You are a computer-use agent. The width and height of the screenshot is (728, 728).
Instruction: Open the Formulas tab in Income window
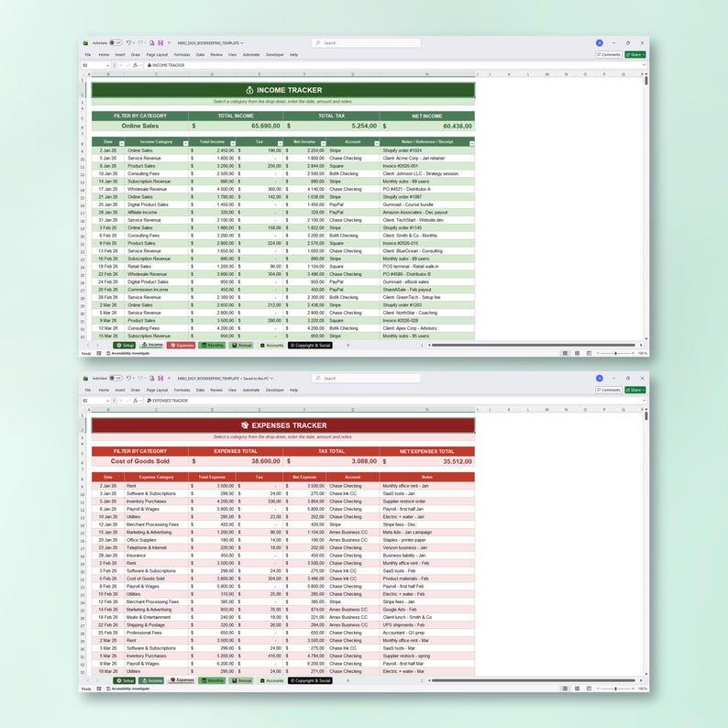(182, 55)
